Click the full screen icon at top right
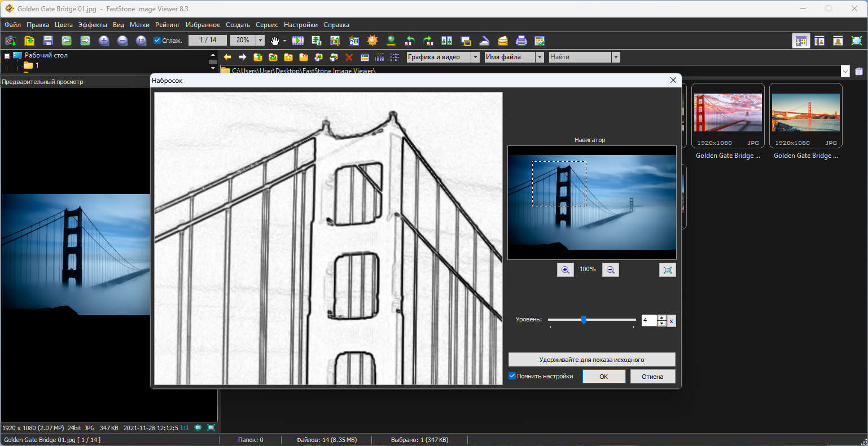This screenshot has width=868, height=446. [x=857, y=41]
